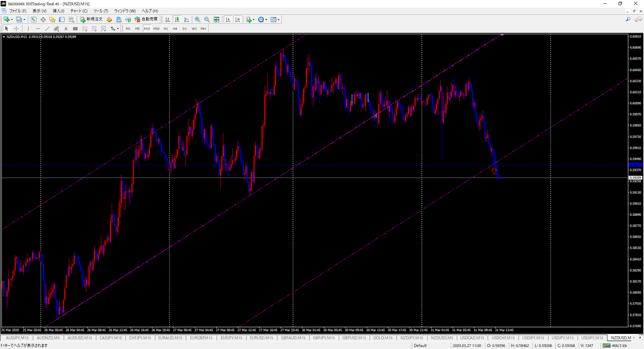
Task: Select the horizontal line tool
Action: (38, 28)
